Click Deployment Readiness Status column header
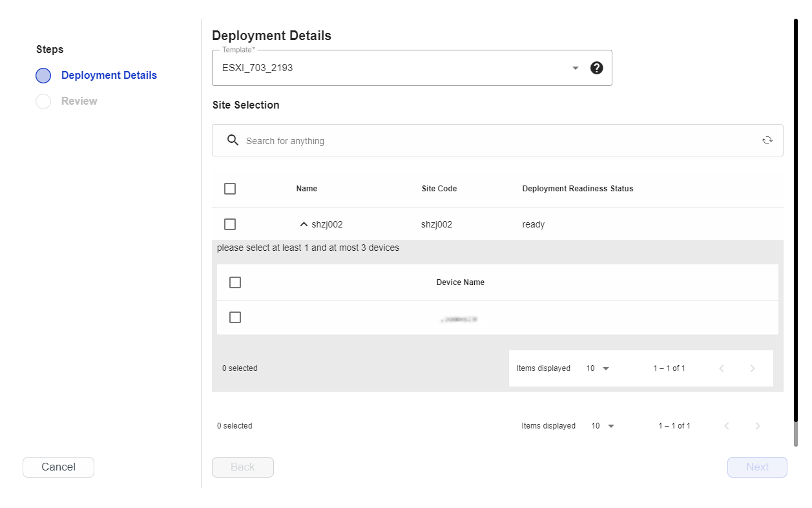This screenshot has height=508, width=812. (578, 189)
